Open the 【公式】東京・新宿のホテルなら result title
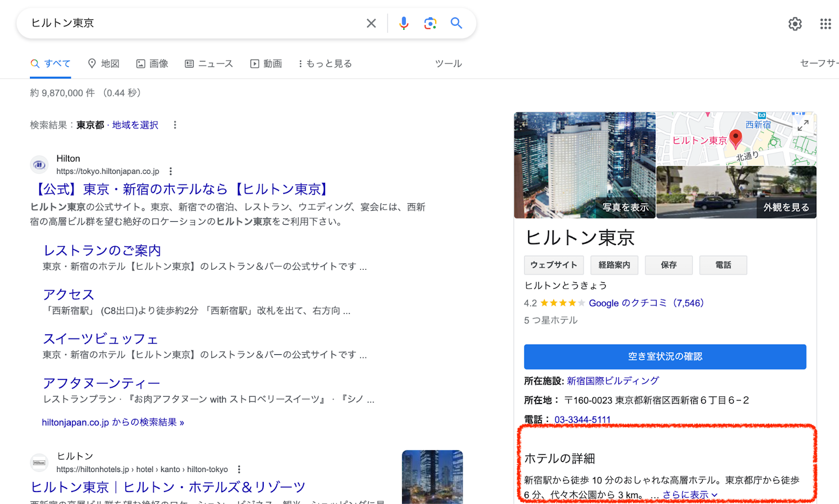 tap(181, 189)
